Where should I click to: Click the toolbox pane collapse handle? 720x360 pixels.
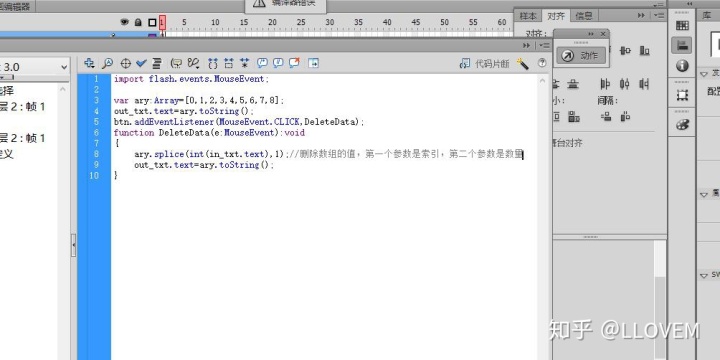pos(73,246)
